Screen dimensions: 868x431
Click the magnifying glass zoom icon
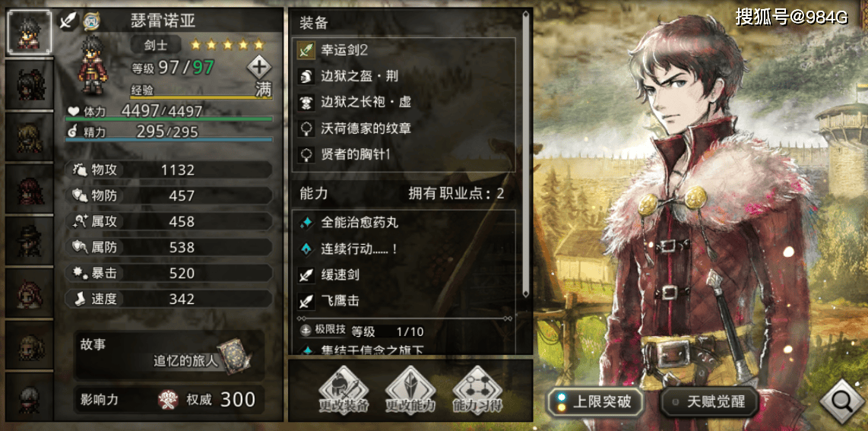841,401
